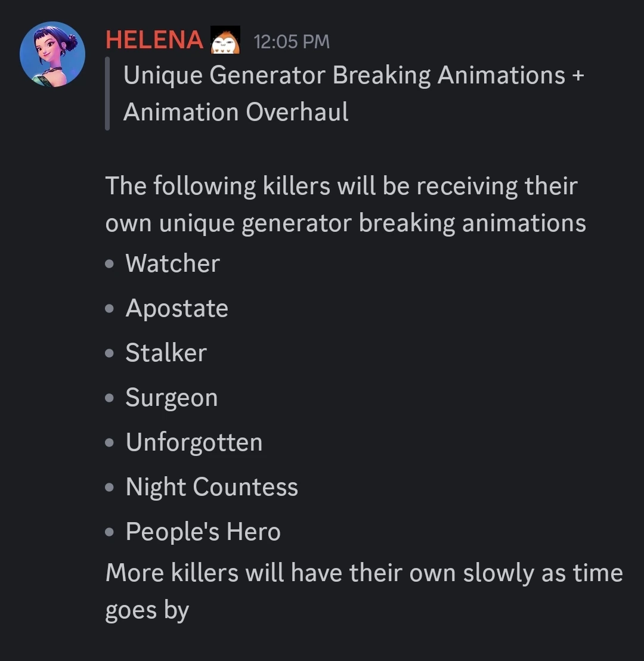Viewport: 644px width, 661px height.
Task: Click the People's Hero list entry
Action: pos(202,532)
